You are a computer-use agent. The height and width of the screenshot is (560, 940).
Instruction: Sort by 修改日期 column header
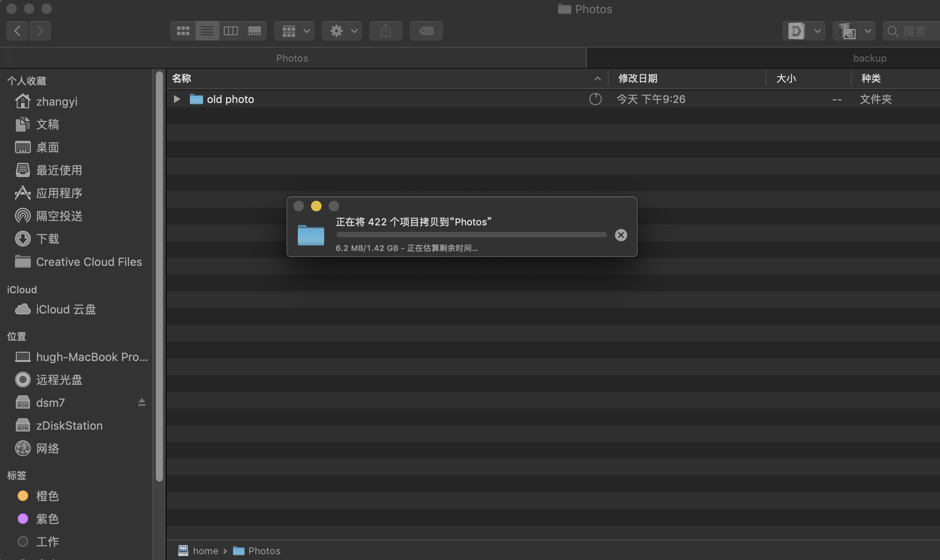(687, 78)
